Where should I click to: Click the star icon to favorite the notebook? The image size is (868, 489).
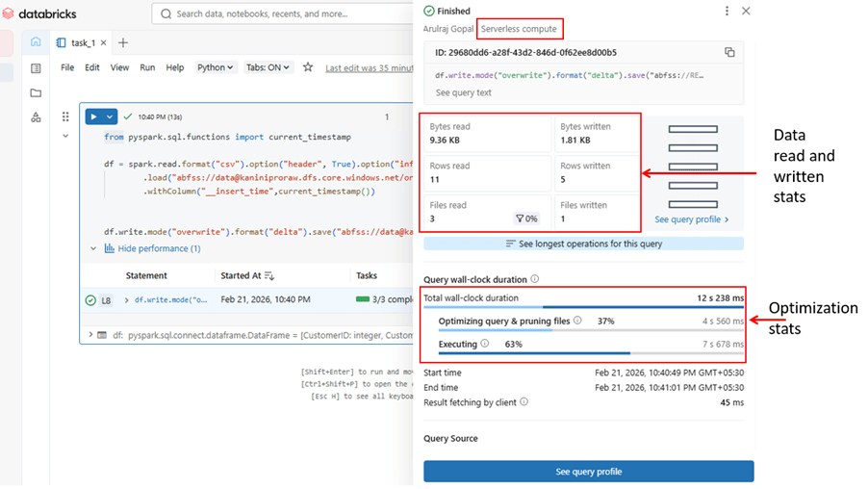tap(308, 67)
